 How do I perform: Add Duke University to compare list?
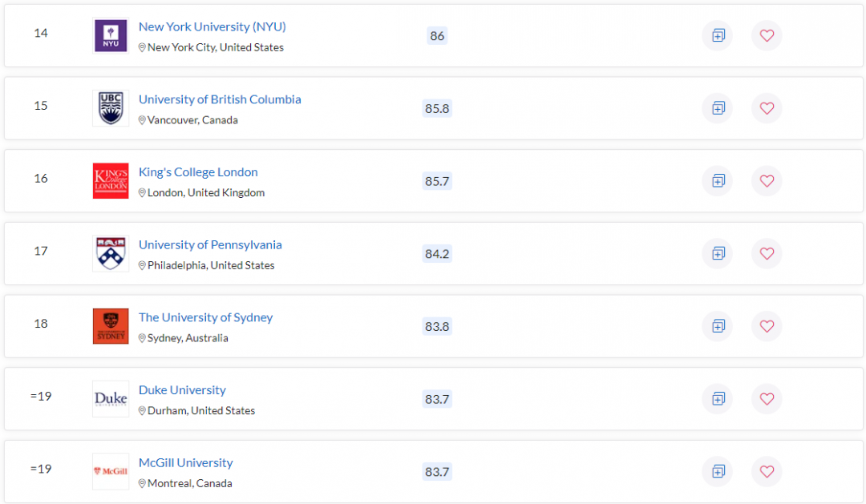tap(718, 399)
